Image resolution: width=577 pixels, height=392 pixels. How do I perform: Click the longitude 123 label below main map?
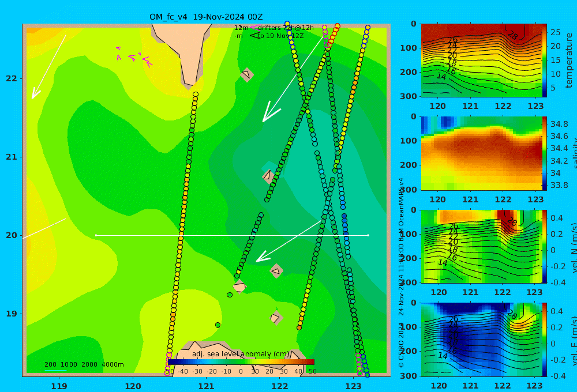pos(353,386)
